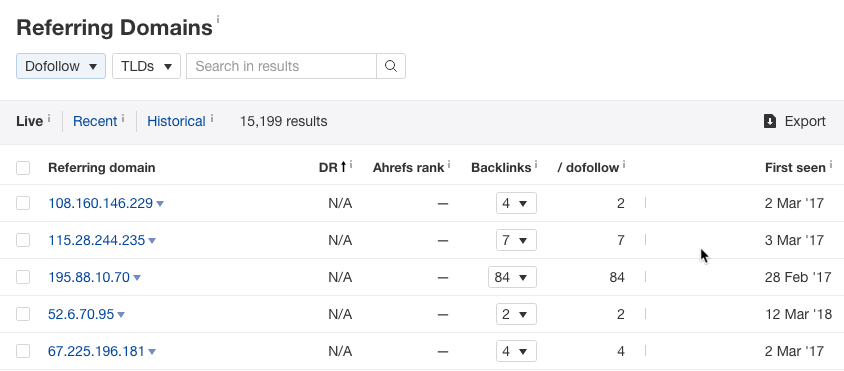Tick the select-all checkbox in header
The image size is (844, 371).
coord(23,168)
